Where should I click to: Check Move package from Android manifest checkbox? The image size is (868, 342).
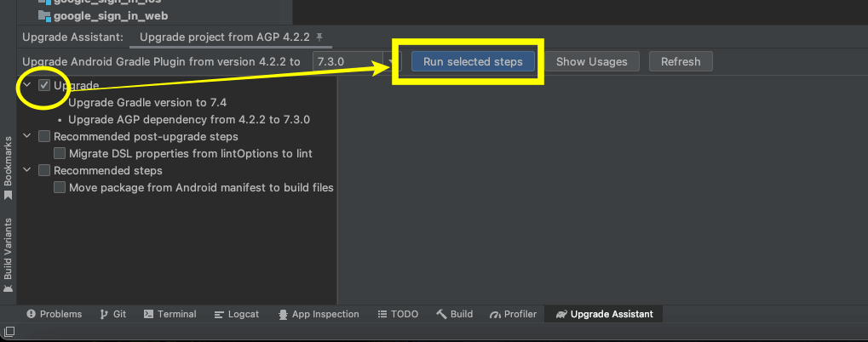click(x=60, y=188)
